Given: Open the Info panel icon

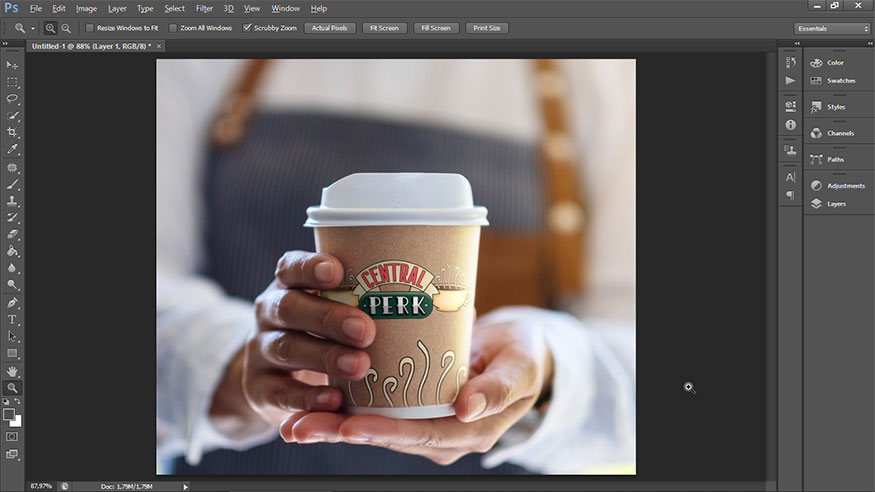Looking at the screenshot, I should (790, 125).
